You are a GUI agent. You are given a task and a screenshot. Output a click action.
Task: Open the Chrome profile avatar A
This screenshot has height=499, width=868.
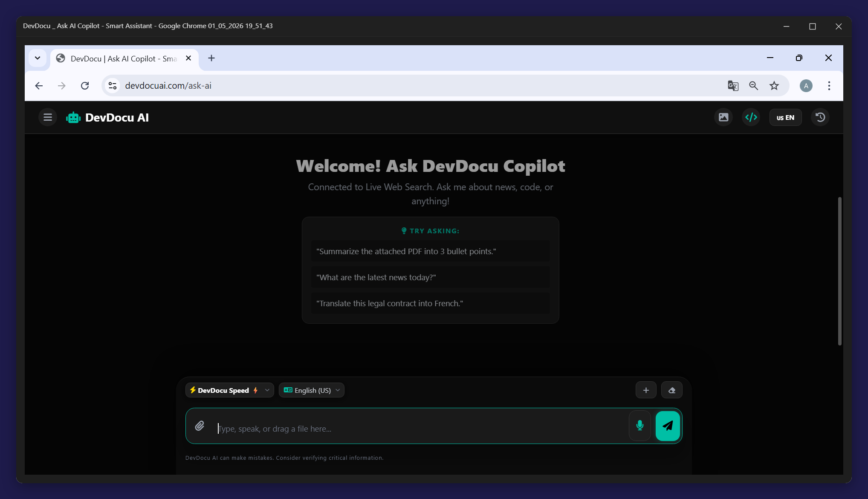coord(806,86)
